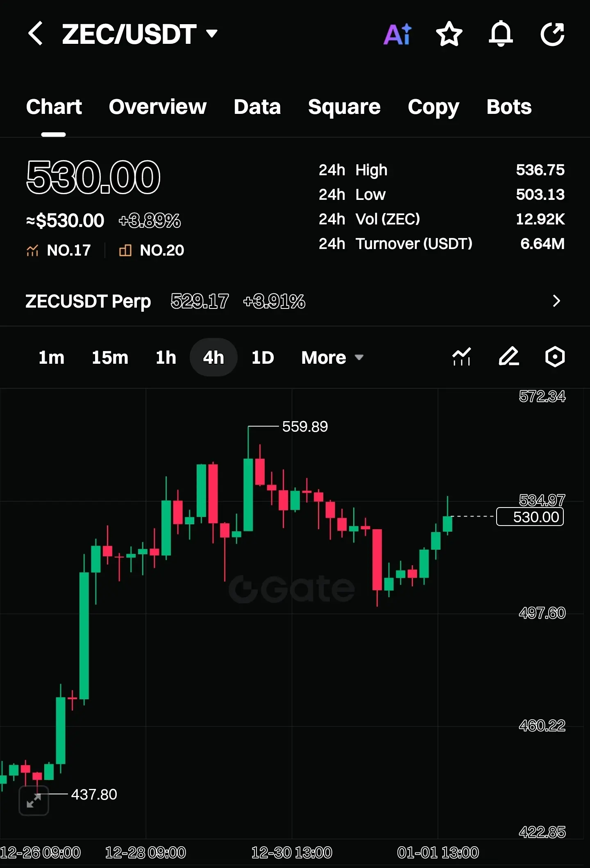Open price alert bell icon
The width and height of the screenshot is (590, 868).
pos(501,34)
